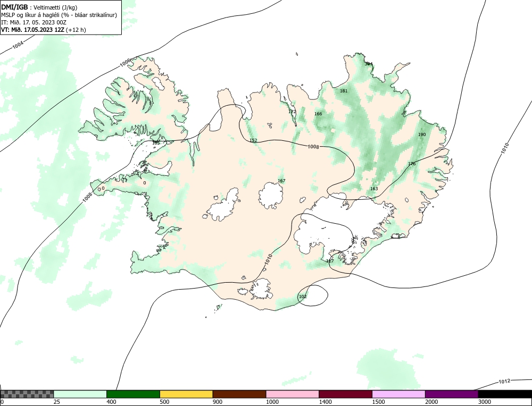532x406 pixels.
Task: Click the "1006" isobar label
Action: tap(125, 63)
